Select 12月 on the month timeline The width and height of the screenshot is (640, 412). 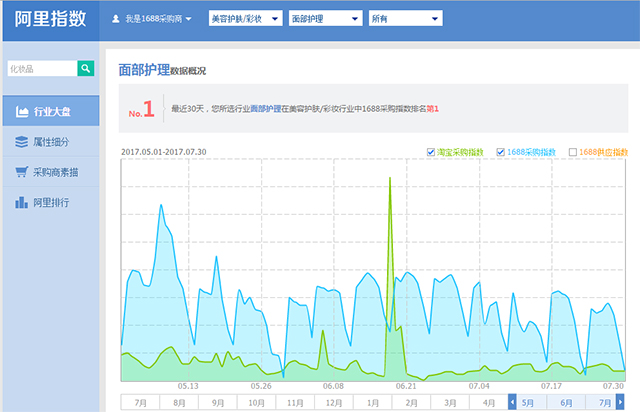(x=334, y=403)
